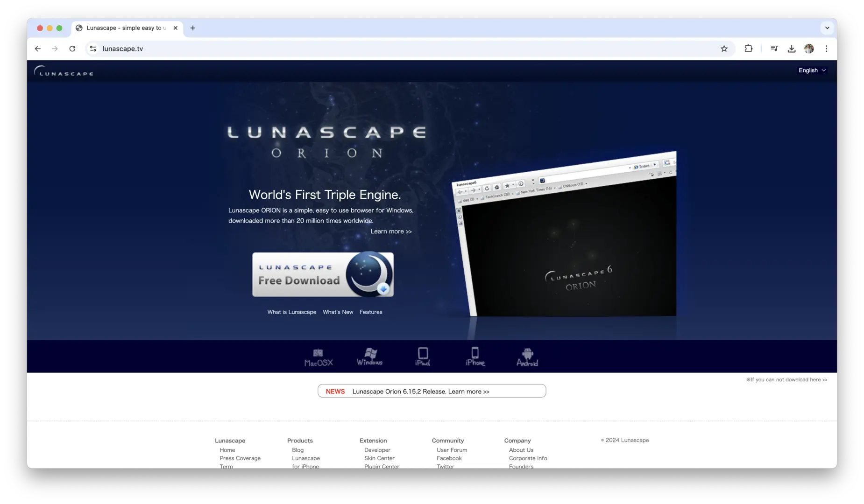
Task: Open the What is Lunascape link
Action: (x=291, y=312)
